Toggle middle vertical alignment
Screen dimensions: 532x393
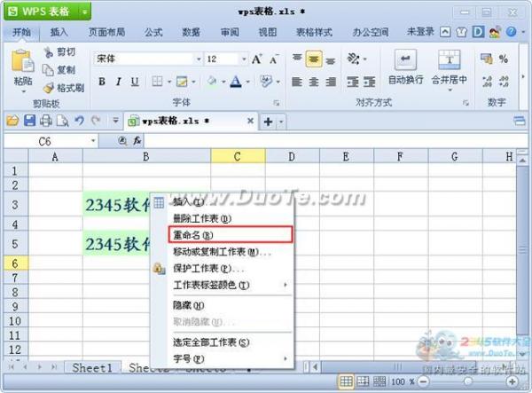pyautogui.click(x=314, y=59)
